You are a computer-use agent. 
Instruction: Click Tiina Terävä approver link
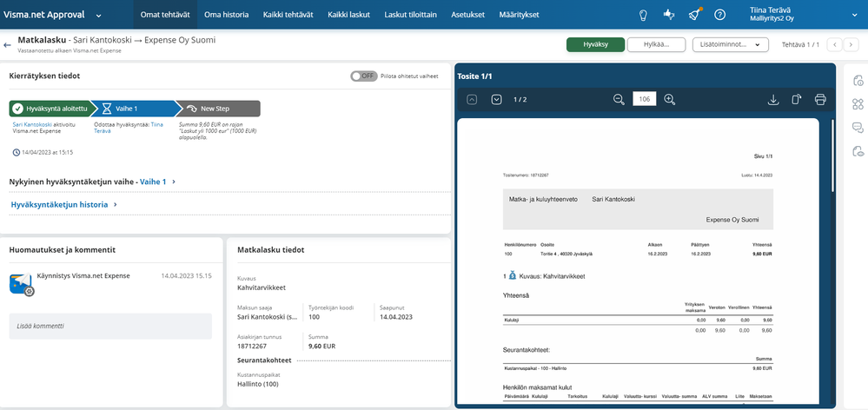point(130,128)
